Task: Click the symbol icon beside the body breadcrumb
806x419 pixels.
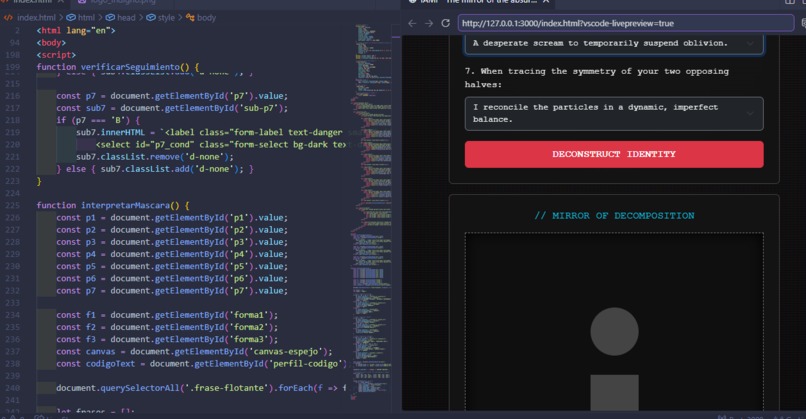Action: 190,17
